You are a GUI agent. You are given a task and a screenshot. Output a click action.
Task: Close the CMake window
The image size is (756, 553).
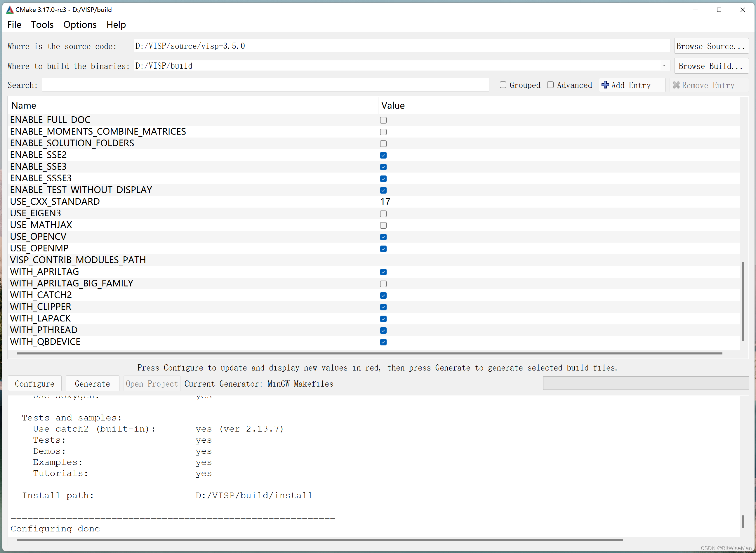[x=742, y=10]
